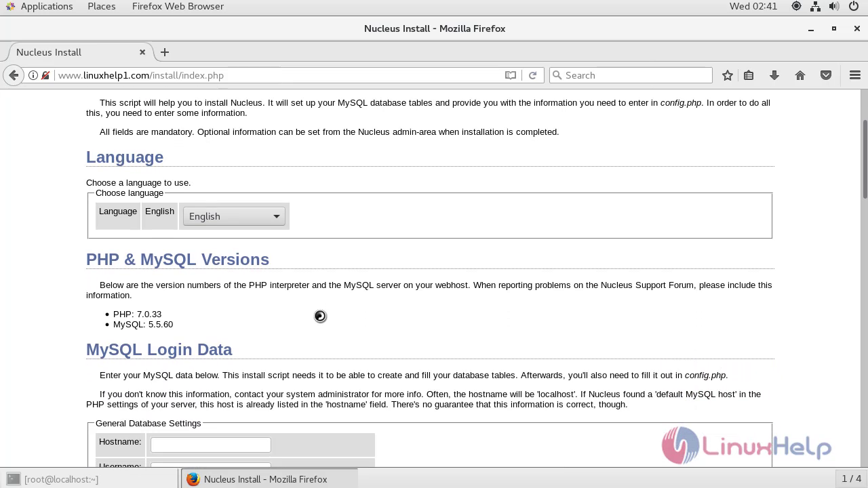Click the Hostname: label
Screen dimensions: 868x488
tap(120, 442)
